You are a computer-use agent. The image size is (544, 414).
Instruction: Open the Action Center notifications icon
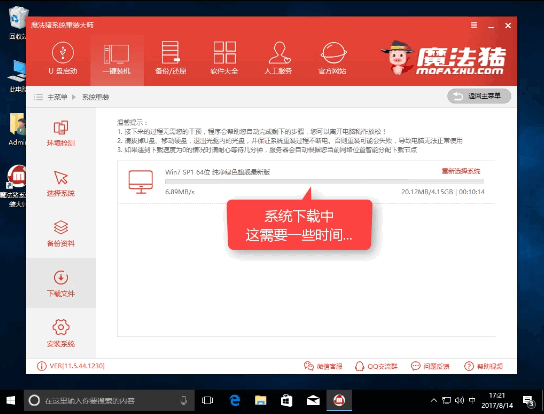[x=529, y=401]
